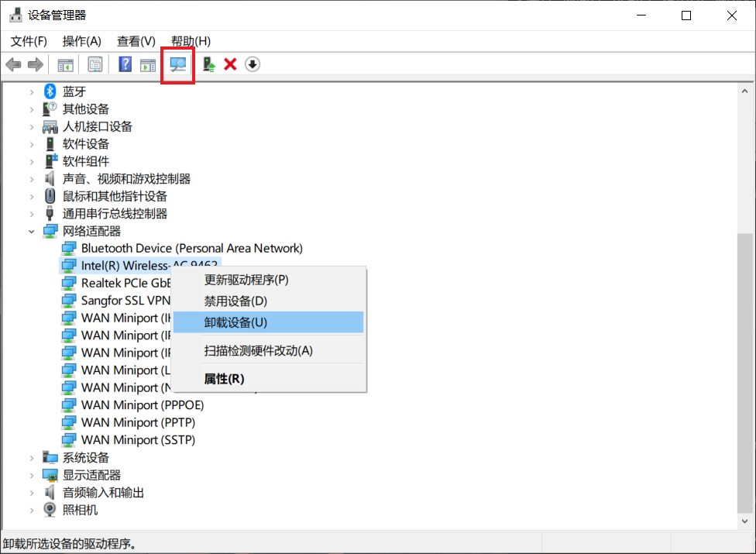756x554 pixels.
Task: Collapse the 网络适配器 node
Action: point(32,232)
